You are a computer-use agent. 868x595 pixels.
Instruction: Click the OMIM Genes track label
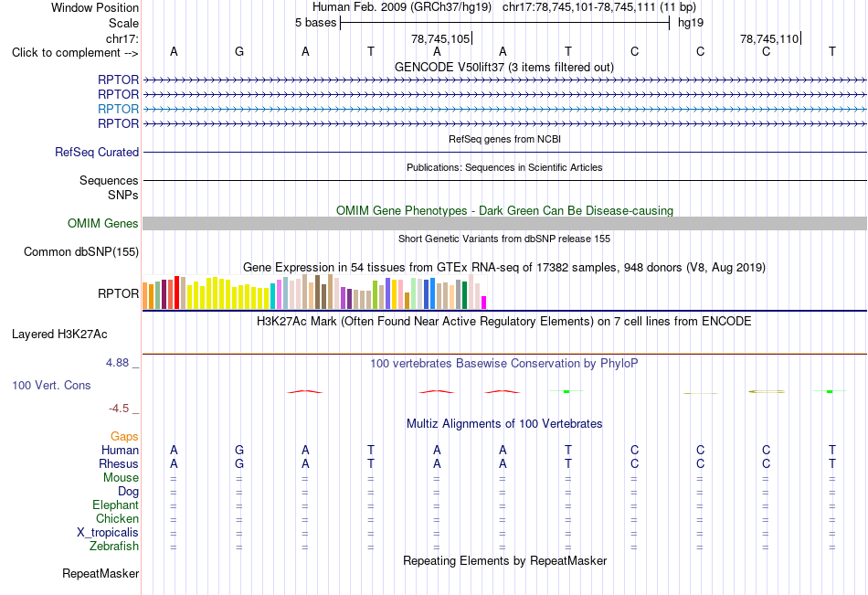[x=103, y=223]
